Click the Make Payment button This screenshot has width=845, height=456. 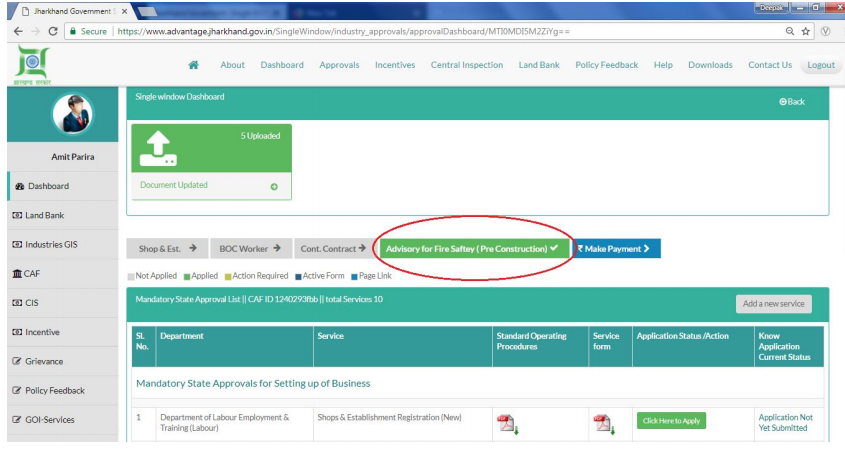tap(616, 248)
